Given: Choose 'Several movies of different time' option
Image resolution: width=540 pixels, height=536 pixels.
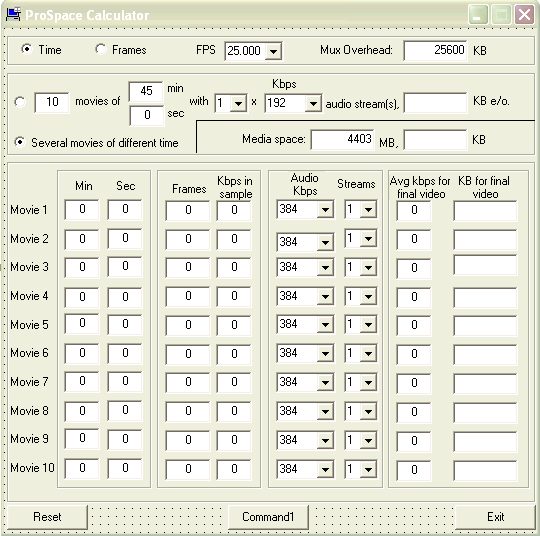Looking at the screenshot, I should pyautogui.click(x=20, y=142).
